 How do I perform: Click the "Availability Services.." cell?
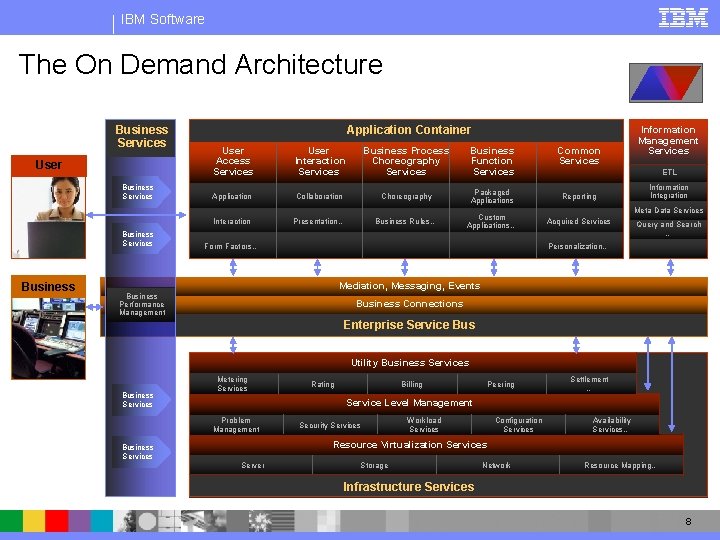coord(612,424)
